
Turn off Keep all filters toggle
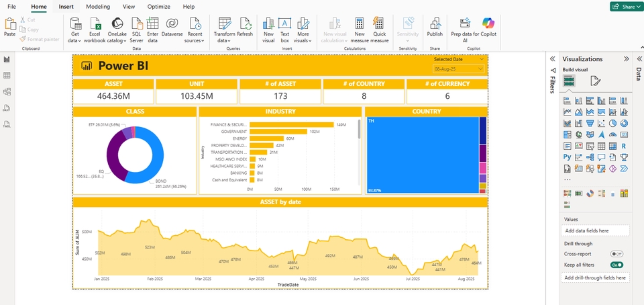(x=616, y=265)
